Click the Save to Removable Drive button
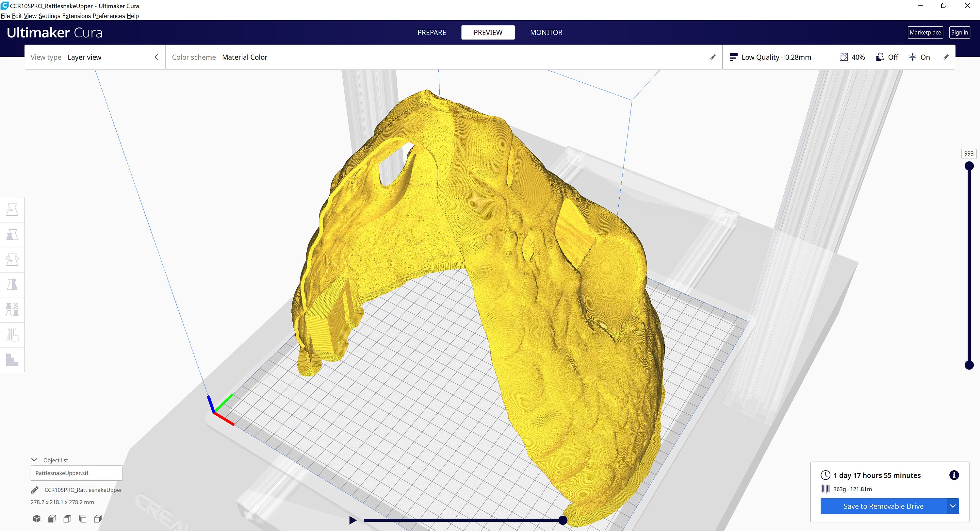Viewport: 980px width, 531px height. click(x=883, y=506)
